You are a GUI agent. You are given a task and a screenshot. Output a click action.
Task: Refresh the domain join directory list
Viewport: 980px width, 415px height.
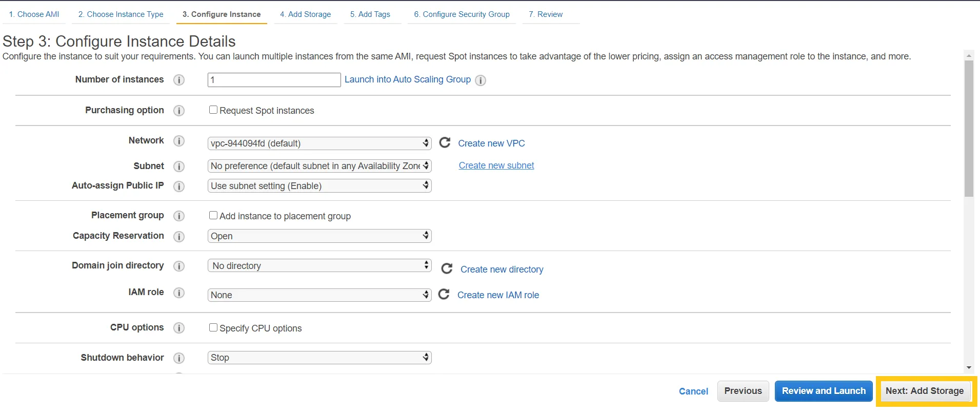[x=447, y=268]
